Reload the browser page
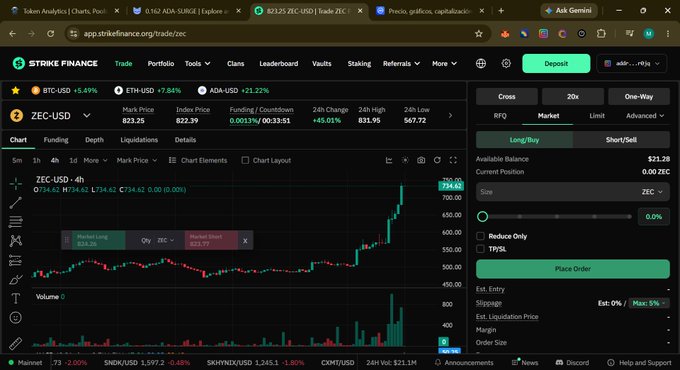The height and width of the screenshot is (370, 680). coord(50,33)
